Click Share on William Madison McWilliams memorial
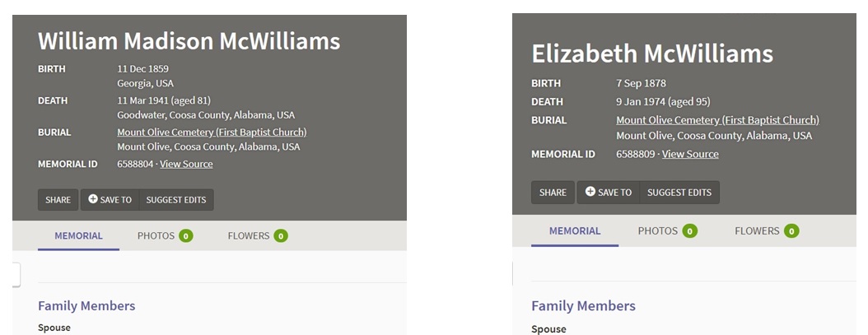This screenshot has width=868, height=335. tap(58, 199)
